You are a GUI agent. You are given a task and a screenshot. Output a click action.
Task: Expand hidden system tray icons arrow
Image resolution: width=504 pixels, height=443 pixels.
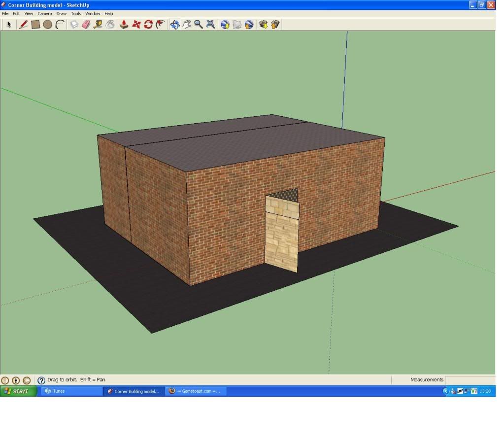point(445,391)
